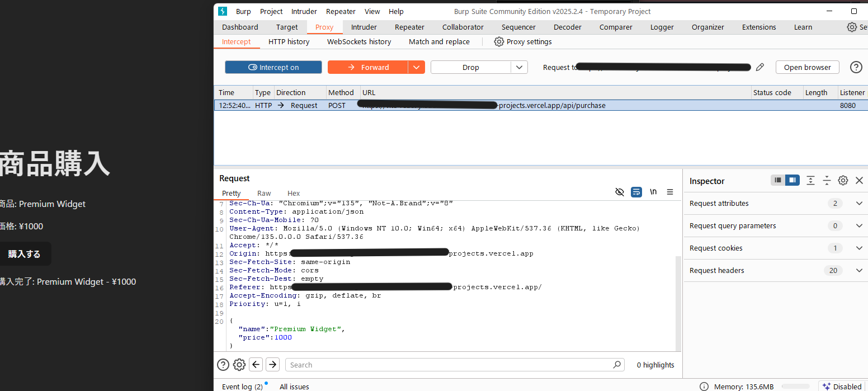Image resolution: width=868 pixels, height=391 pixels.
Task: Open the Inspector settings gear
Action: point(843,180)
